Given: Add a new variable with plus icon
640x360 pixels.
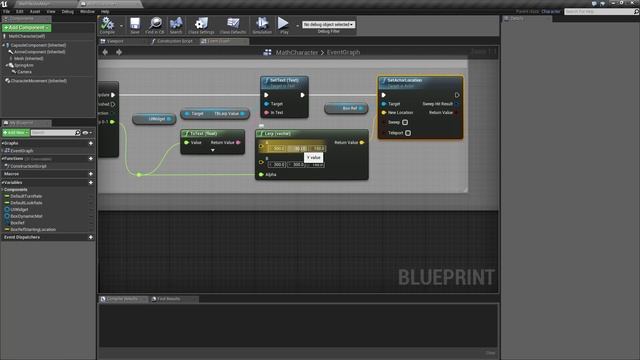Looking at the screenshot, I should [91, 182].
